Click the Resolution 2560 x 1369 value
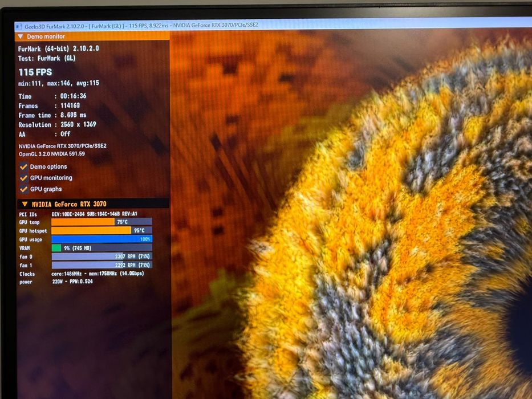Viewport: 532px width, 399px height. 78,124
